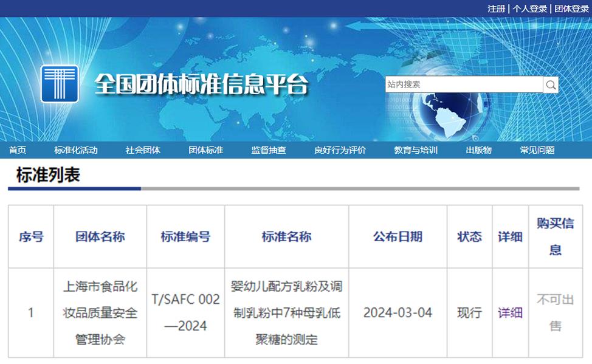
Task: Open the 常见问题 menu item
Action: [537, 150]
